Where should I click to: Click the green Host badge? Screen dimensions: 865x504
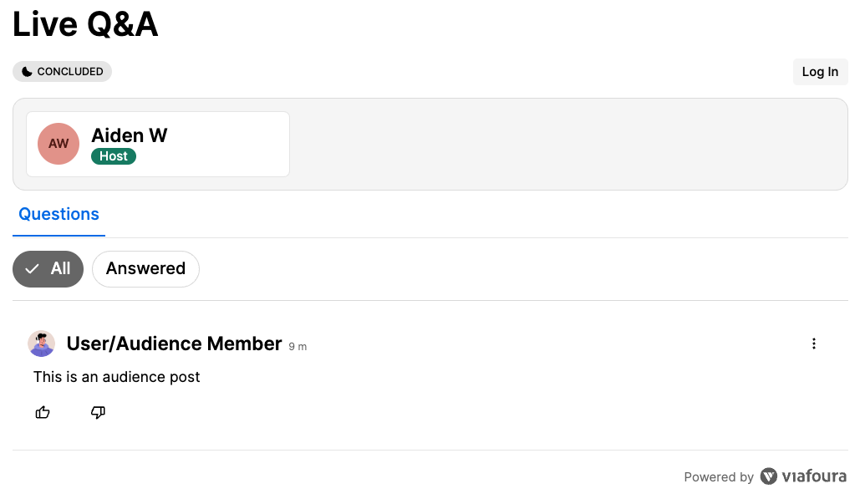tap(114, 156)
